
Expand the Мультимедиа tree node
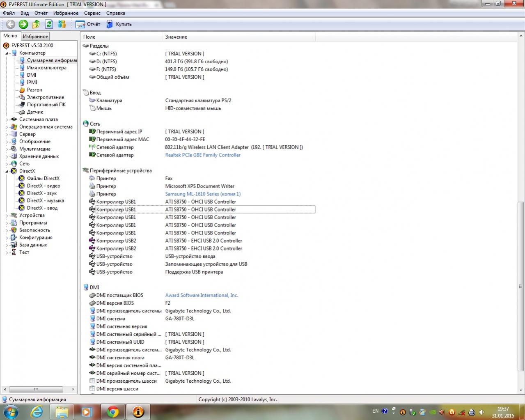(x=7, y=149)
